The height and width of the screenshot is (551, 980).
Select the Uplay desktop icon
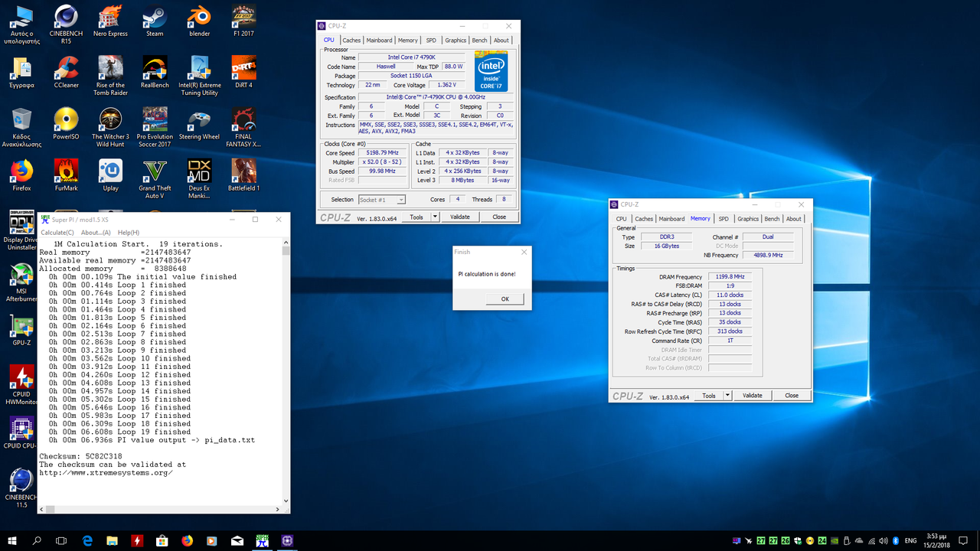tap(110, 174)
